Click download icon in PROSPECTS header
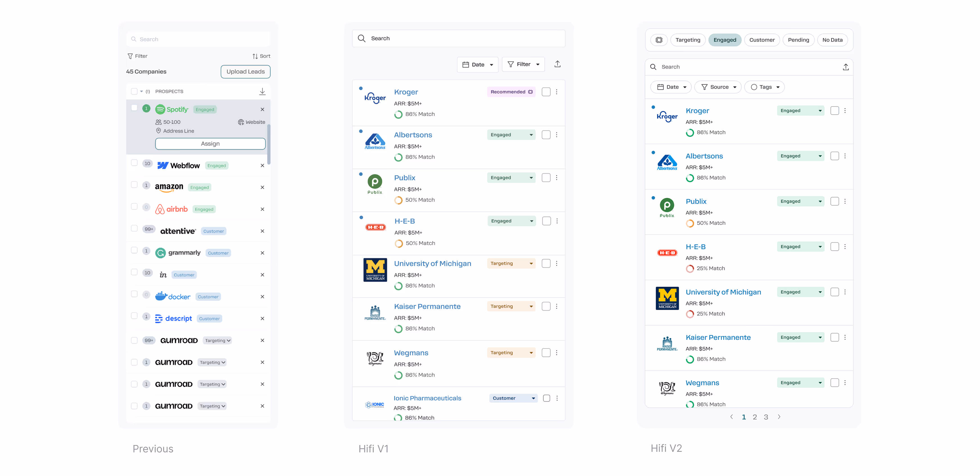Viewport: 980px width, 476px height. pyautogui.click(x=262, y=91)
